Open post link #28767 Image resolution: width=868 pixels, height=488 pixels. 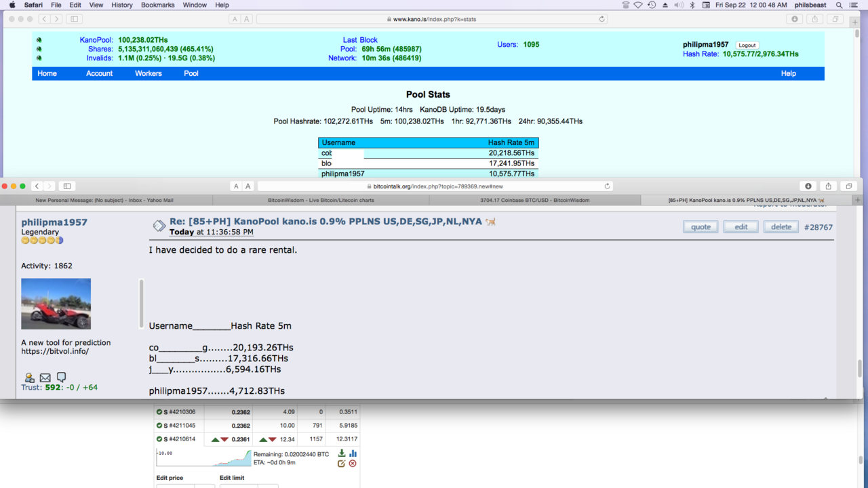[x=818, y=227]
